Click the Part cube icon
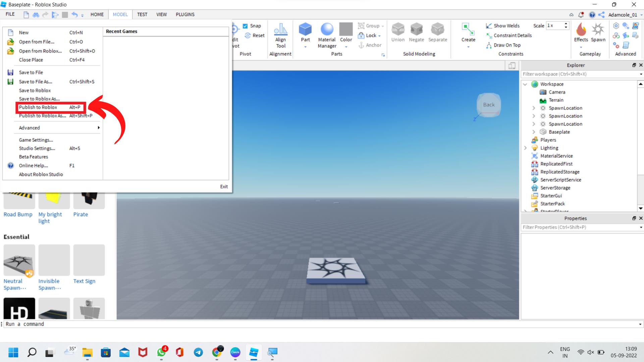 pos(305,29)
